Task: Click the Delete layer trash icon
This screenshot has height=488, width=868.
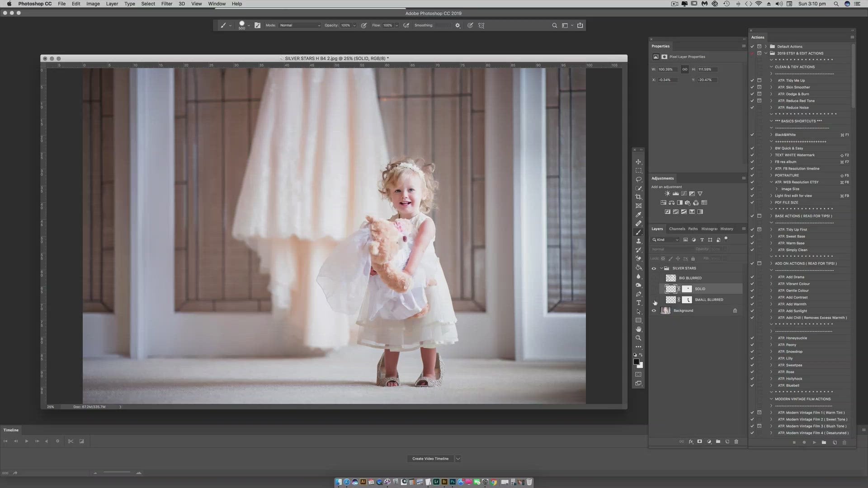Action: pyautogui.click(x=736, y=441)
